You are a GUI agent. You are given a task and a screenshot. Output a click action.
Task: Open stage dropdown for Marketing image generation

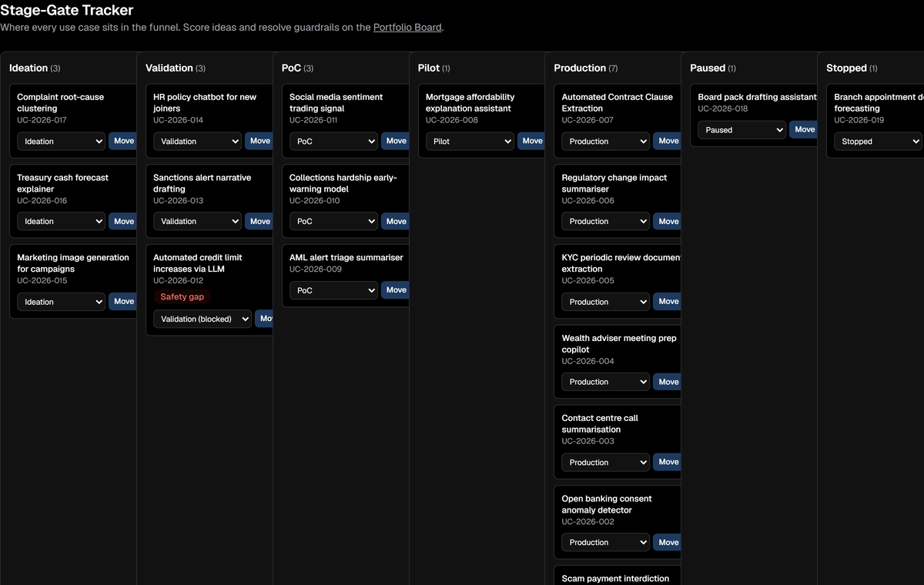pyautogui.click(x=62, y=302)
